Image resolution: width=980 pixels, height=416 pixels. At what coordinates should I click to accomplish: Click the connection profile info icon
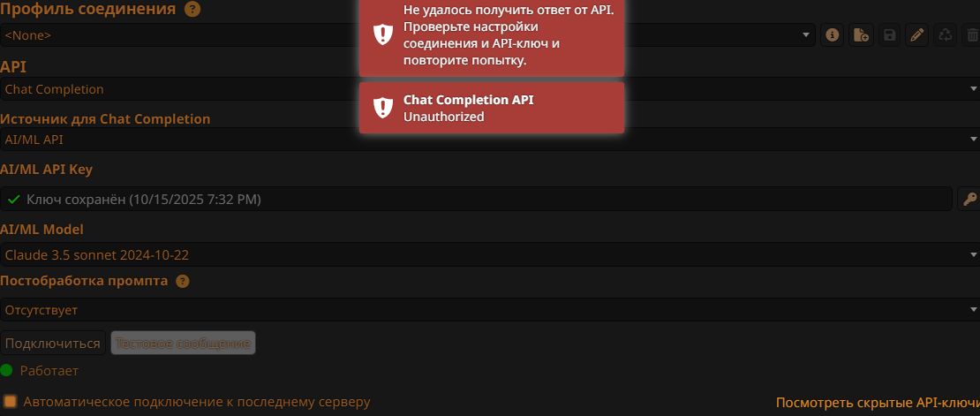coord(831,35)
